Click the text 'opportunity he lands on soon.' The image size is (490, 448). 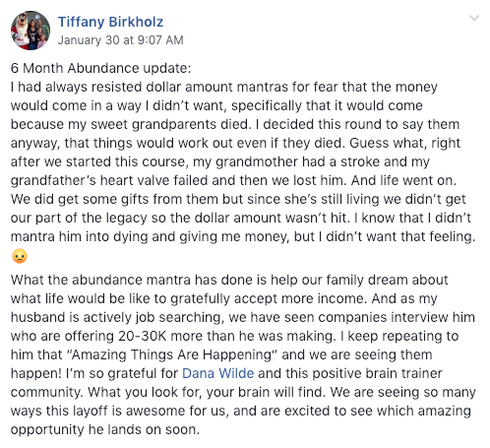(x=105, y=429)
